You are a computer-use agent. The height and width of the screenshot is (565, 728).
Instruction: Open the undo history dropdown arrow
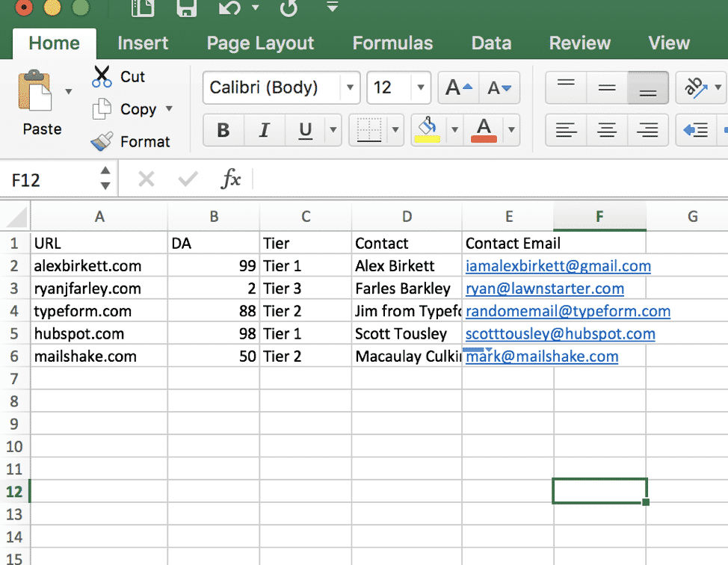(256, 7)
